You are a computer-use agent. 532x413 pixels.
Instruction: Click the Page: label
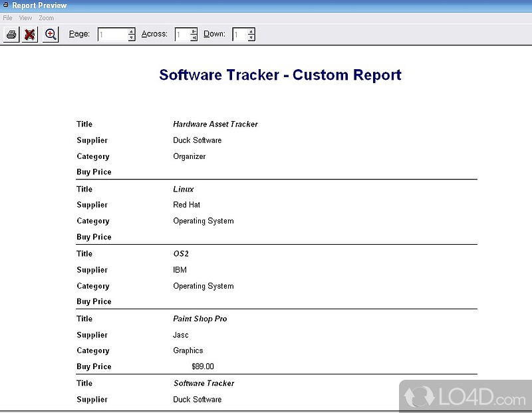pyautogui.click(x=79, y=34)
